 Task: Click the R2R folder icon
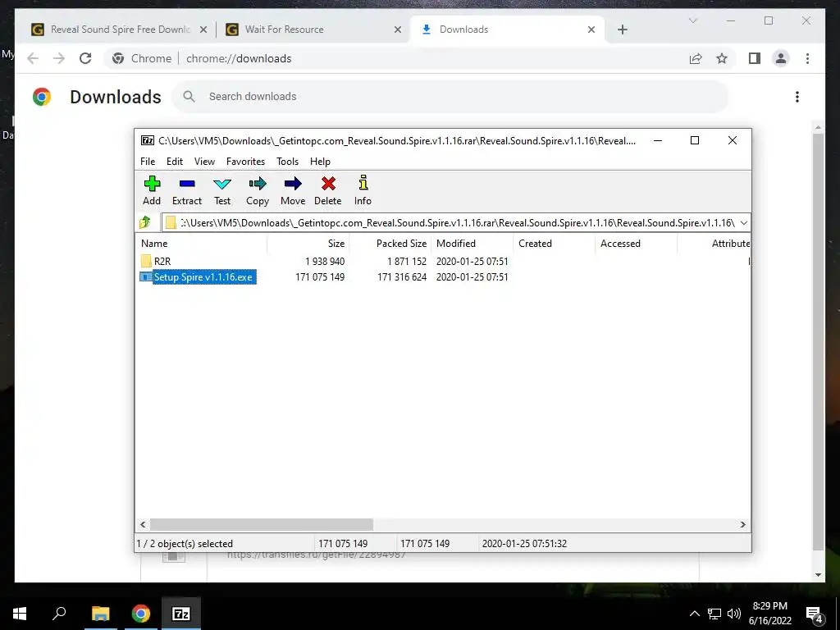(146, 261)
